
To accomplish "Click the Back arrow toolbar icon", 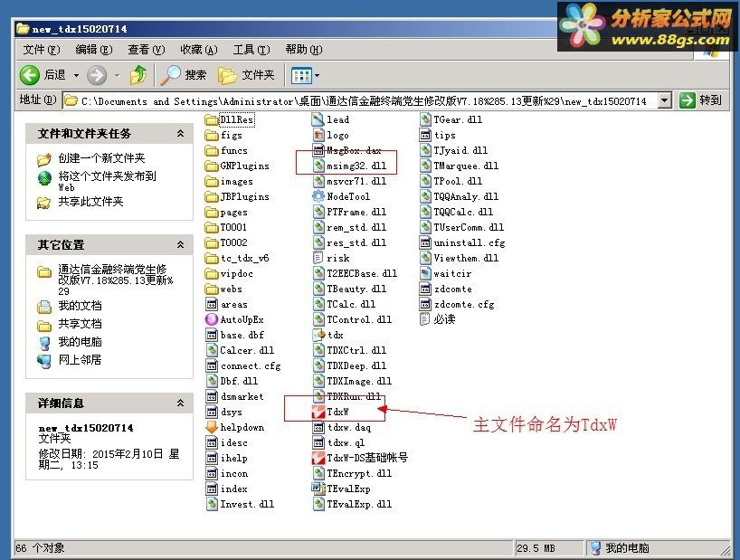I will [x=30, y=75].
